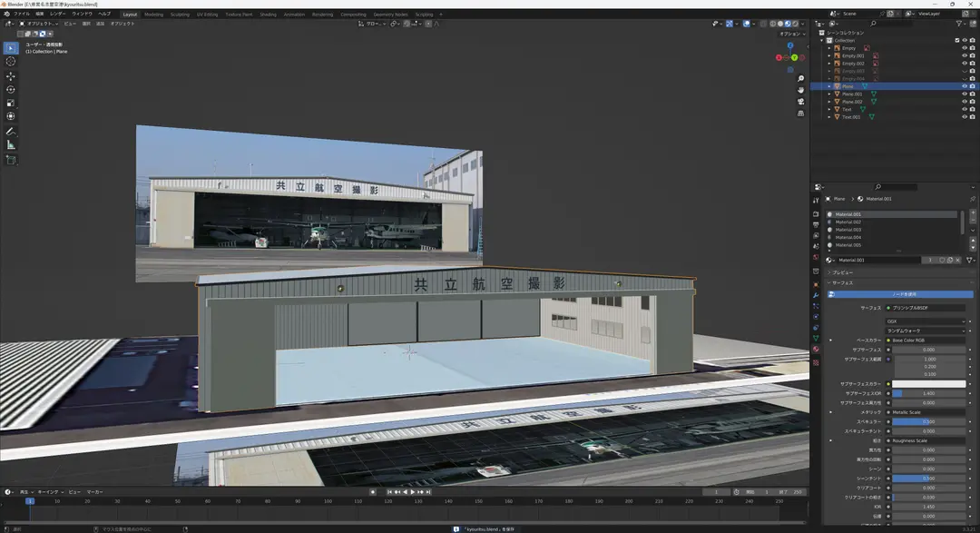This screenshot has height=533, width=980.
Task: Show the hidden Empty.003 object
Action: coord(965,71)
